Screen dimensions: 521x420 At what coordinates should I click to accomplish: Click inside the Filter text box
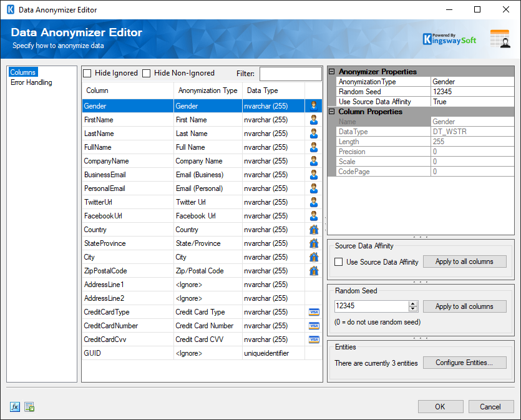290,74
